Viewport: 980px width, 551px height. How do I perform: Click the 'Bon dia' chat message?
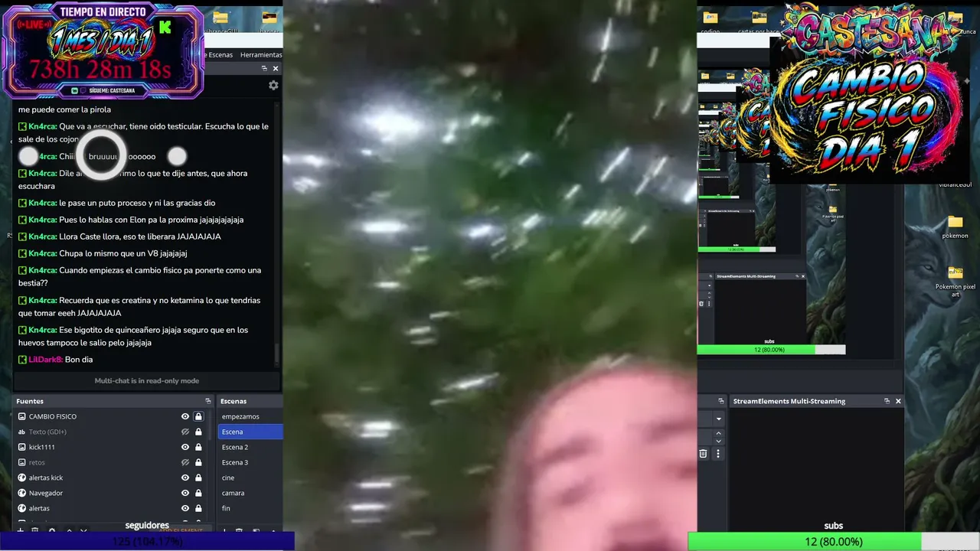tap(79, 360)
